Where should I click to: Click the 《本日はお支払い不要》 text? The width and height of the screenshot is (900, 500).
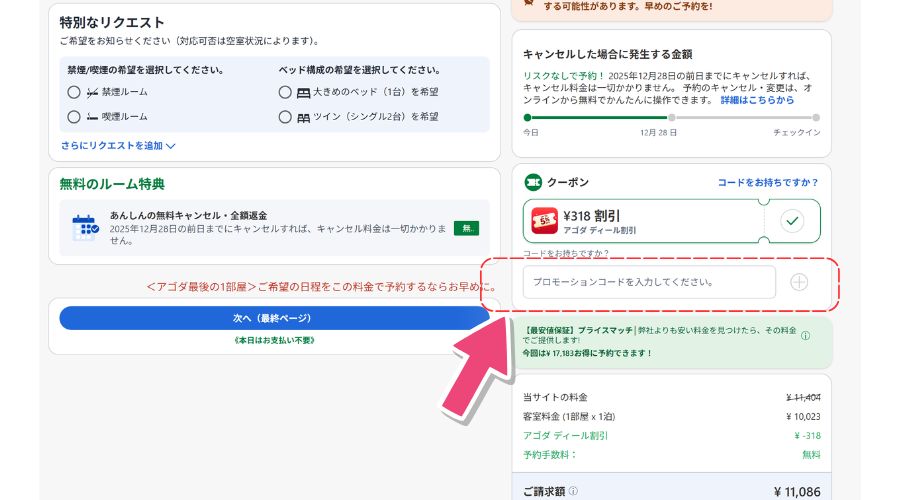coord(274,340)
